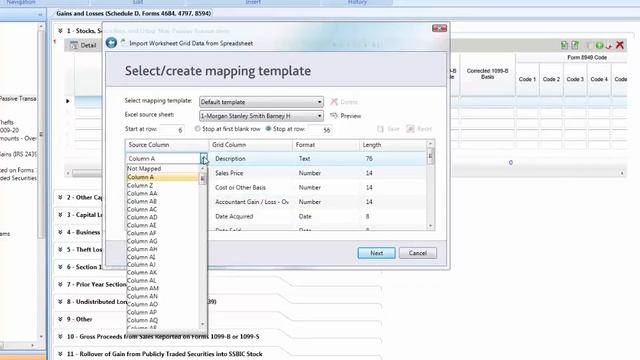Select the Stop at row radio button

(x=268, y=129)
